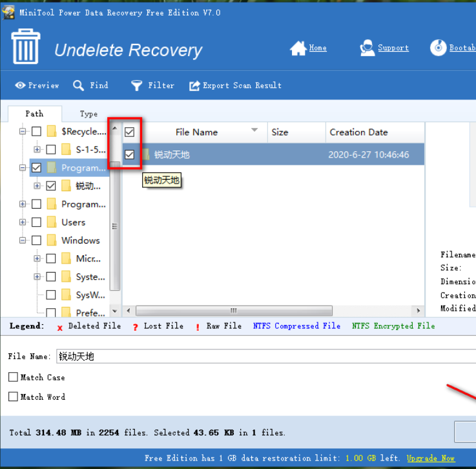The width and height of the screenshot is (476, 469).
Task: Click the Support agent icon
Action: [x=367, y=48]
